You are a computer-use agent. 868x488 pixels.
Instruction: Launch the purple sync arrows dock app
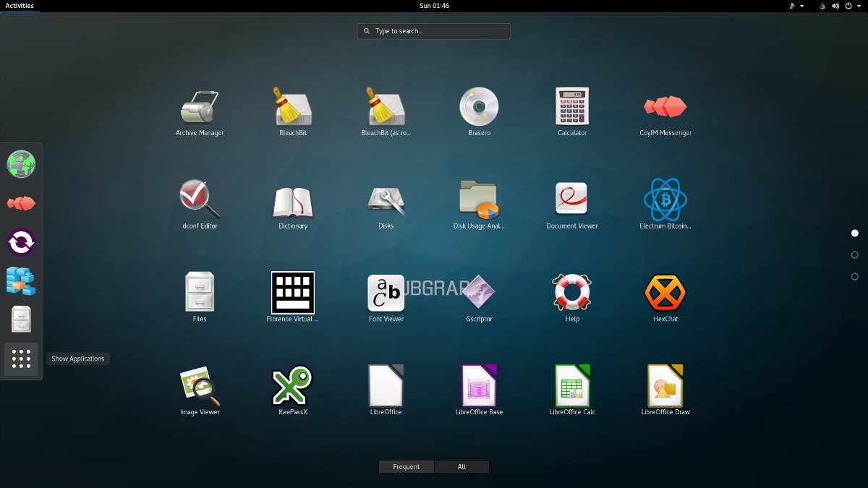tap(21, 242)
